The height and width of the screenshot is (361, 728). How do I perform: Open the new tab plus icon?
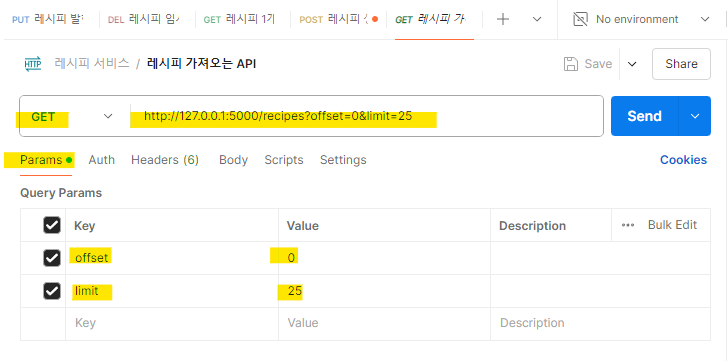(503, 19)
